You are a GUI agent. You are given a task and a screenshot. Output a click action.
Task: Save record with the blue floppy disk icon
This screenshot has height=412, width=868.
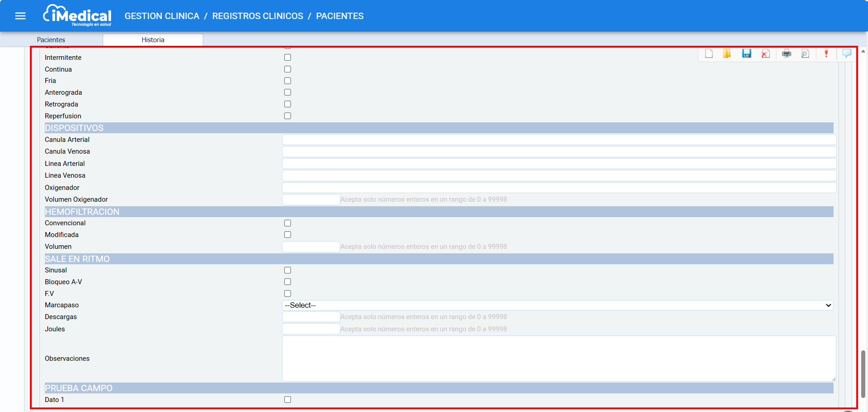(747, 54)
